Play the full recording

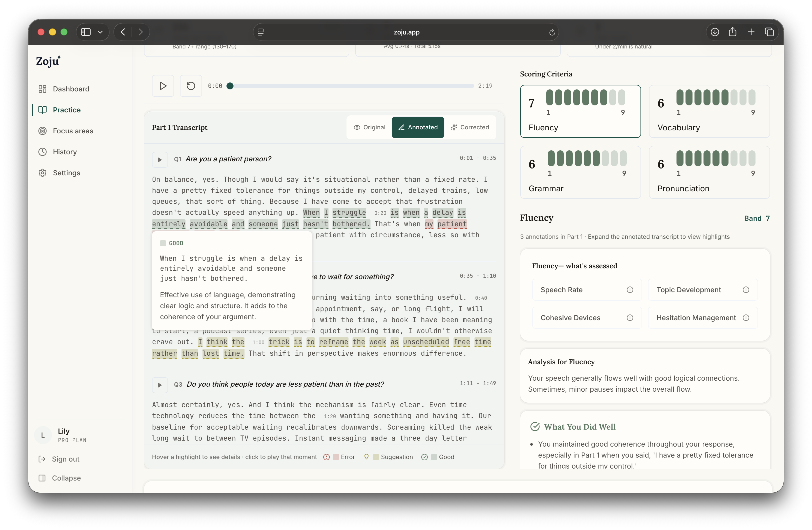[x=163, y=86]
